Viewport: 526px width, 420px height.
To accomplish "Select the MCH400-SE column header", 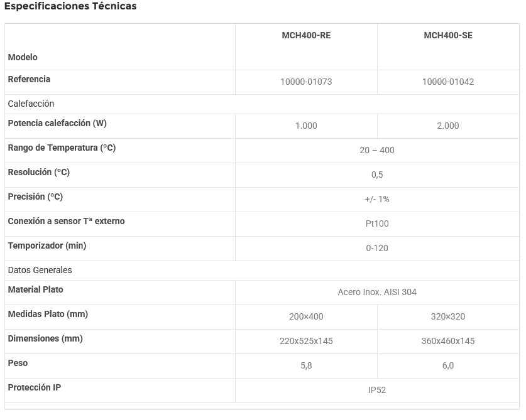I will [448, 36].
